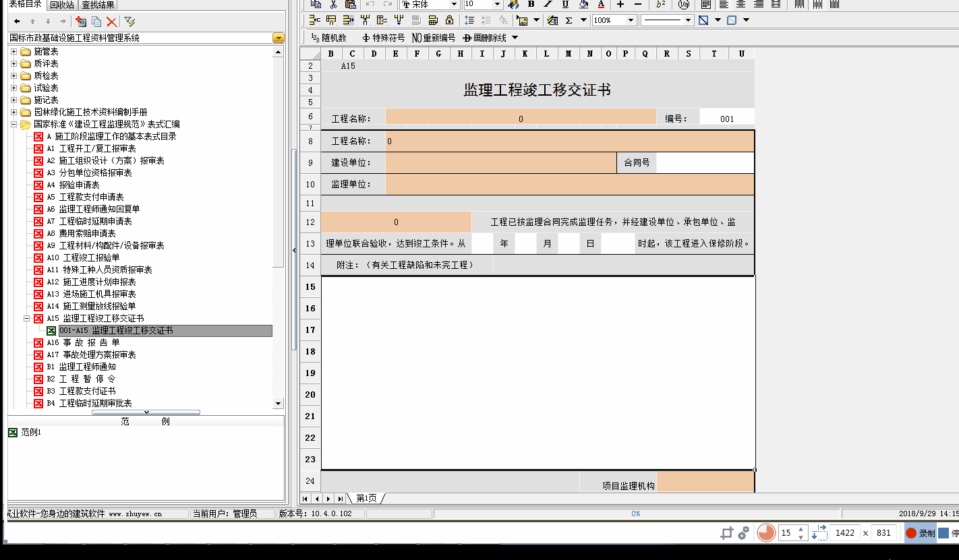Toggle bold text formatting
Screen dimensions: 959x560
[x=531, y=4]
